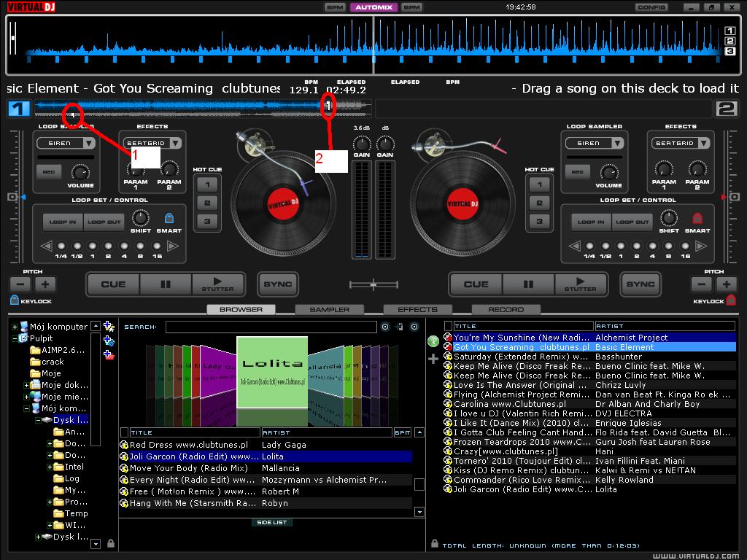The width and height of the screenshot is (747, 560).
Task: Set LOOP OUT on deck 1
Action: point(104,222)
